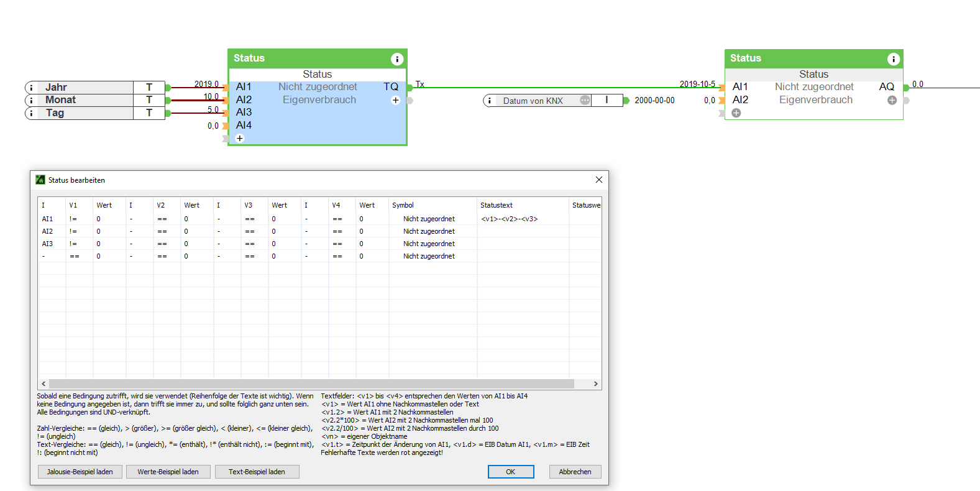Click info icon on left Status block
Image resolution: width=980 pixels, height=491 pixels.
pyautogui.click(x=397, y=59)
